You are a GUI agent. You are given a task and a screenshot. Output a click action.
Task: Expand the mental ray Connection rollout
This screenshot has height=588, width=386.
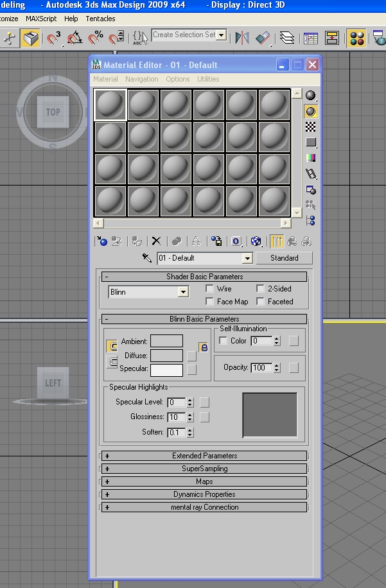(204, 507)
